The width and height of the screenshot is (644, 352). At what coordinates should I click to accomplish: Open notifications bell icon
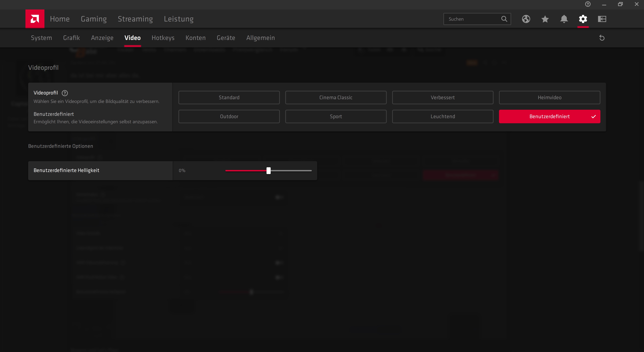point(564,19)
